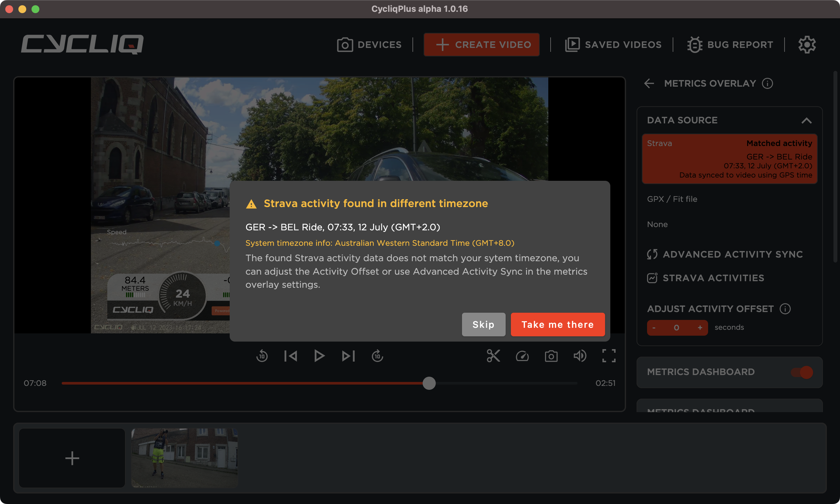This screenshot has width=840, height=504.
Task: Open settings gear icon
Action: (807, 45)
